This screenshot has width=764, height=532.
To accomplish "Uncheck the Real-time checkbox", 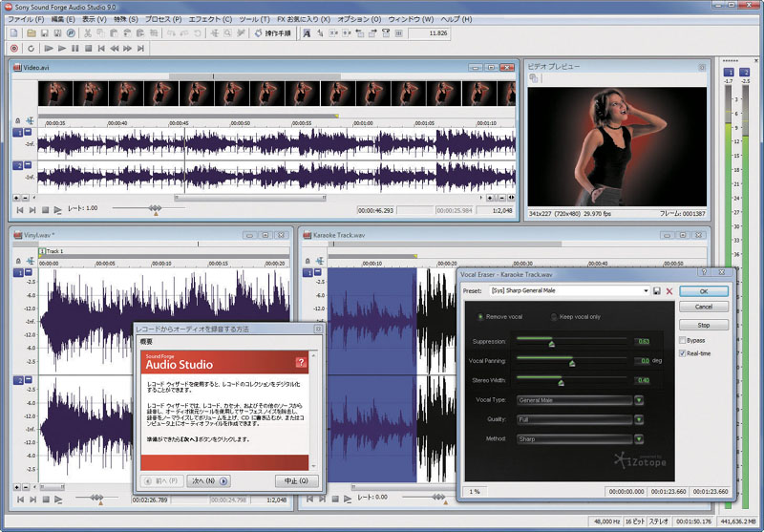I will tap(684, 353).
